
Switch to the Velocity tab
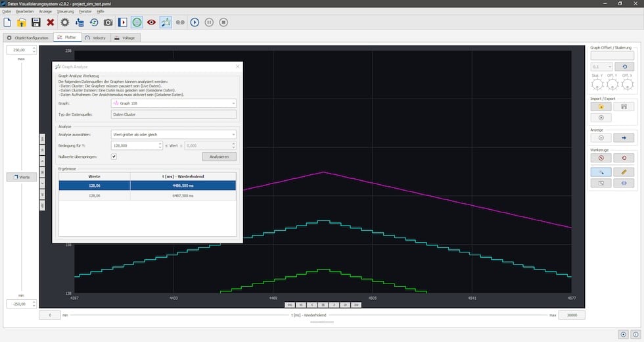(x=97, y=37)
